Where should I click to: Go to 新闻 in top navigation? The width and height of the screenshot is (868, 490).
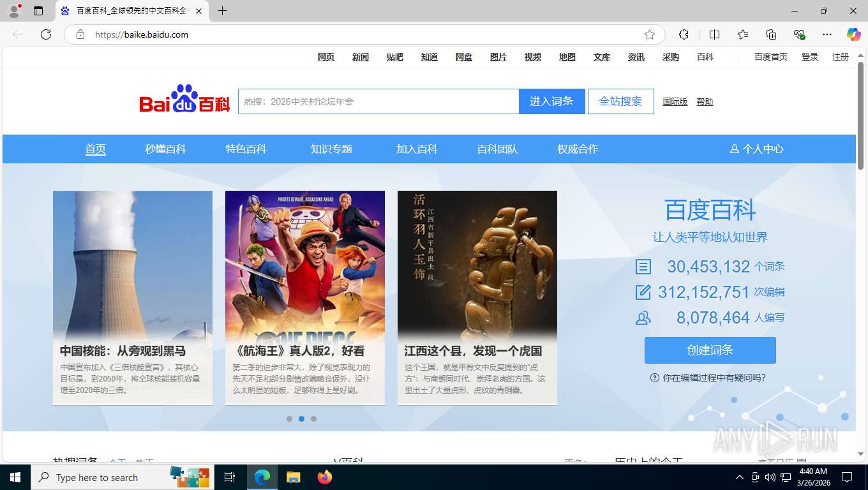click(x=361, y=57)
